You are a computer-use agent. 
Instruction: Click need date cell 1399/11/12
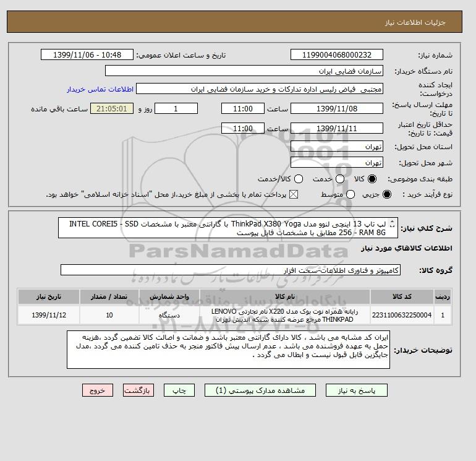[49, 315]
